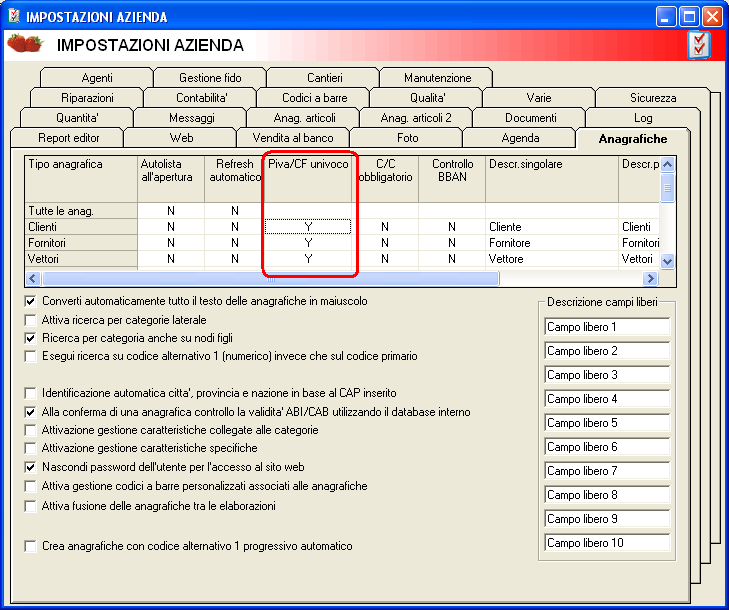Click into Campo libero 7 field
Image resolution: width=729 pixels, height=610 pixels.
pyautogui.click(x=606, y=471)
